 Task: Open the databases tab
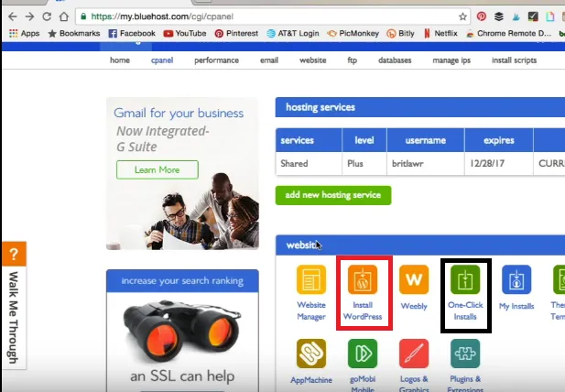pyautogui.click(x=395, y=60)
